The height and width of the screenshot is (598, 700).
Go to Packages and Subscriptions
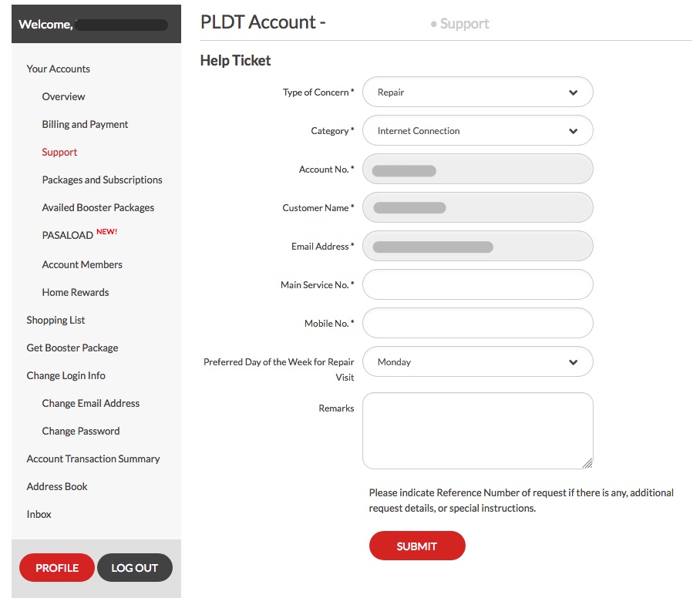102,180
